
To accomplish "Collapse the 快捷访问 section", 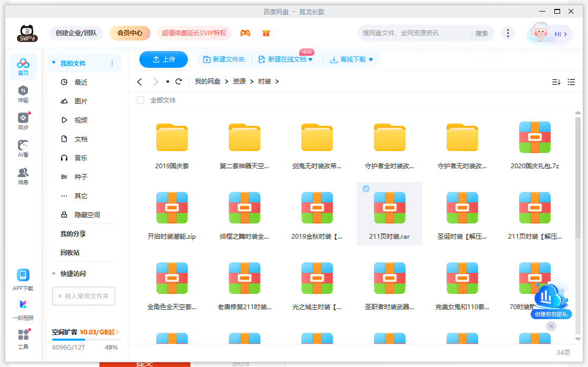I will [x=54, y=274].
